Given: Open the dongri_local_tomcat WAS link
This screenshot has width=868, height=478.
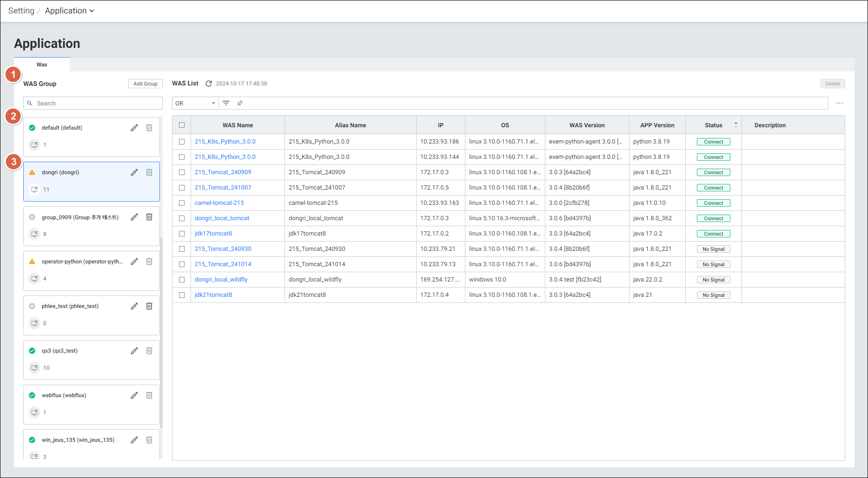Looking at the screenshot, I should 222,218.
